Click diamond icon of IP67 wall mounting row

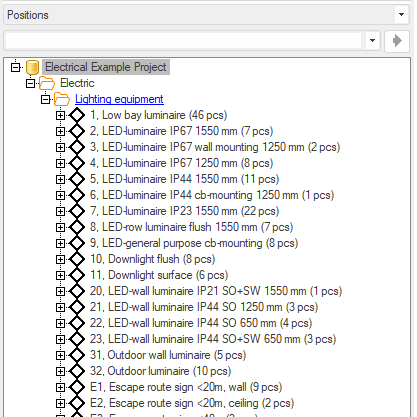(x=77, y=147)
